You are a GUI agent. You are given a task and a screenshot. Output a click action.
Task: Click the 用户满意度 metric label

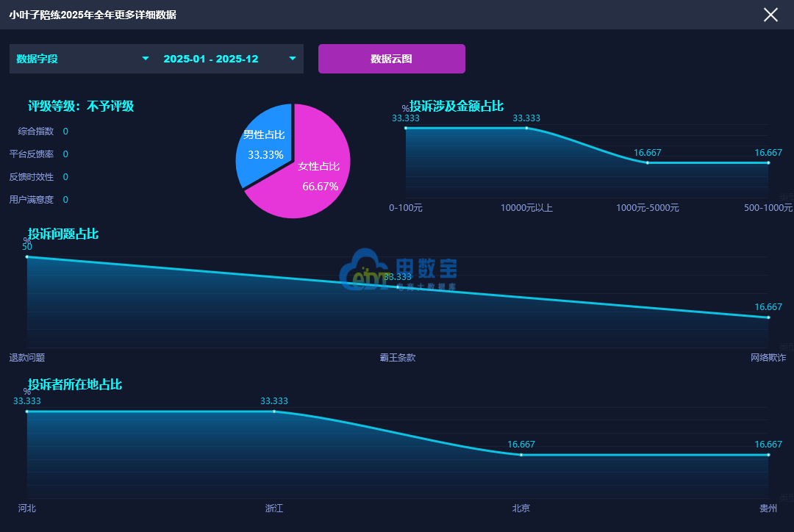[x=31, y=200]
